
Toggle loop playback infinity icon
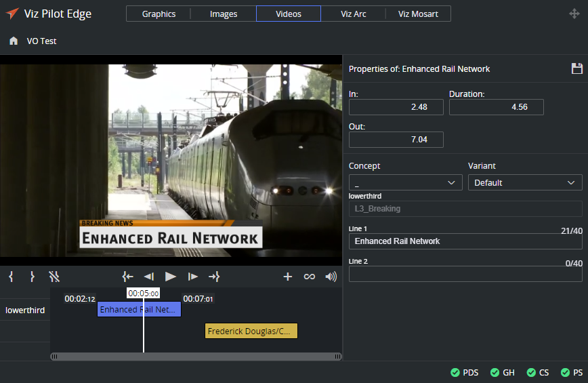(x=309, y=277)
